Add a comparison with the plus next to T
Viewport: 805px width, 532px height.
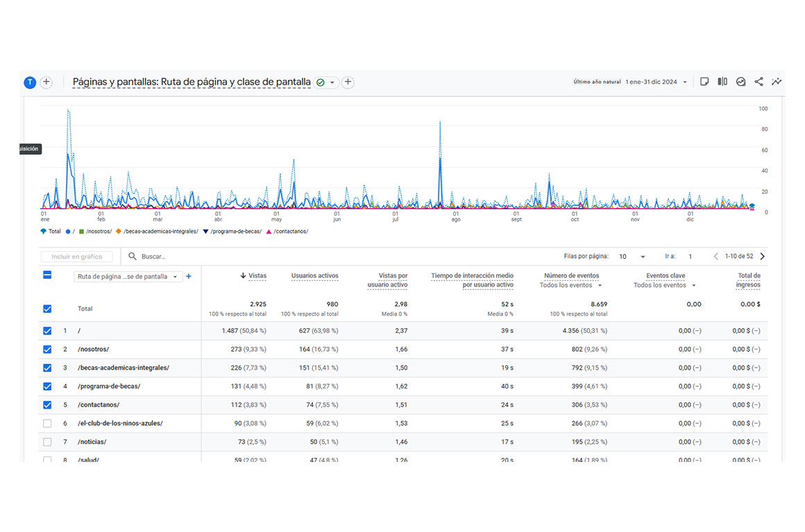pos(46,83)
